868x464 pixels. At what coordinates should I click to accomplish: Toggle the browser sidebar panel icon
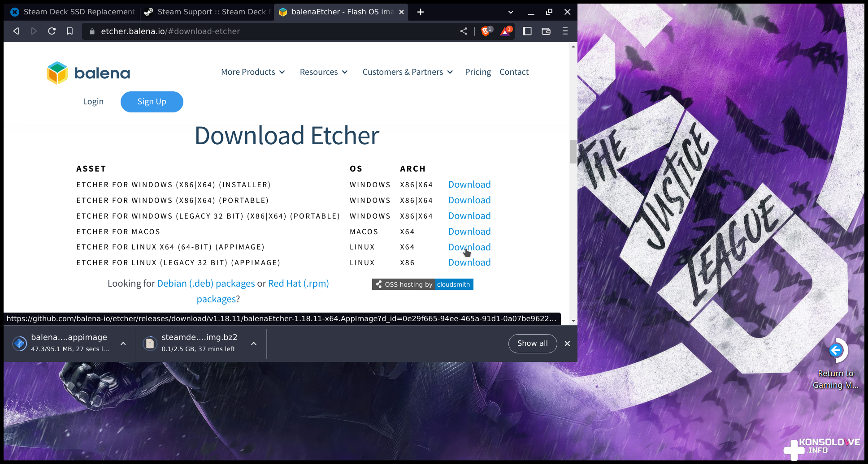click(527, 31)
